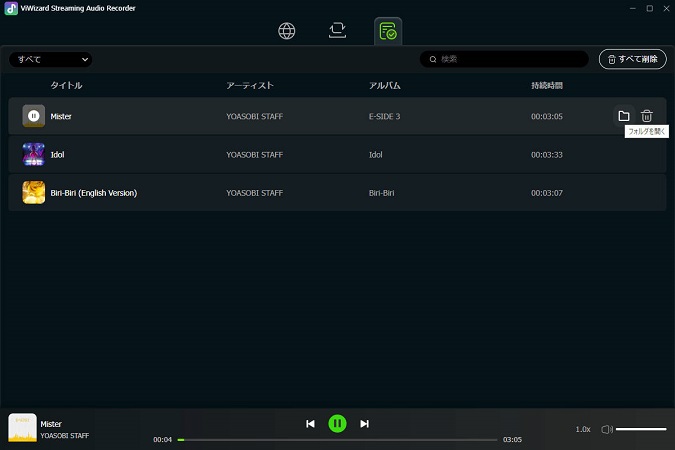Mute audio with the speaker icon
The height and width of the screenshot is (450, 675).
tap(607, 429)
